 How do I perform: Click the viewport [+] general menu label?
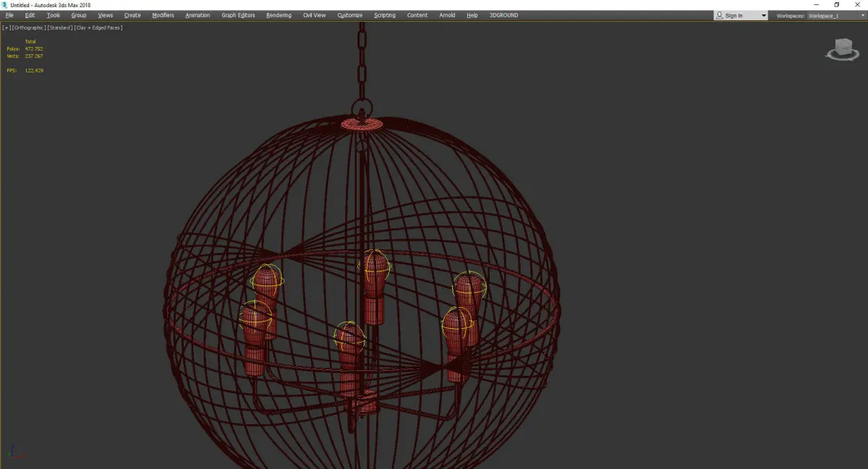7,27
